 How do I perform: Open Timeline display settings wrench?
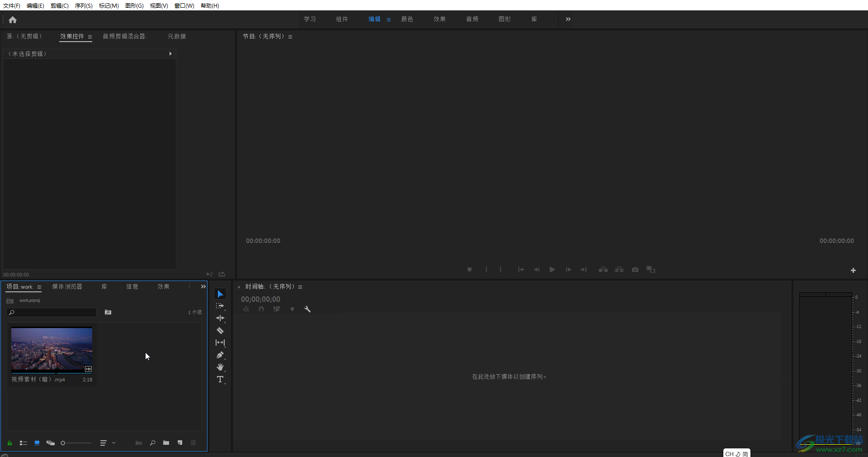(x=307, y=309)
